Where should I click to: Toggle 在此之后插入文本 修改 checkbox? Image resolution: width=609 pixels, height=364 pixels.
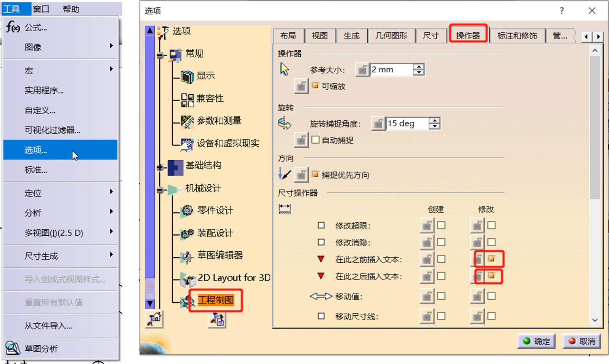click(x=492, y=276)
